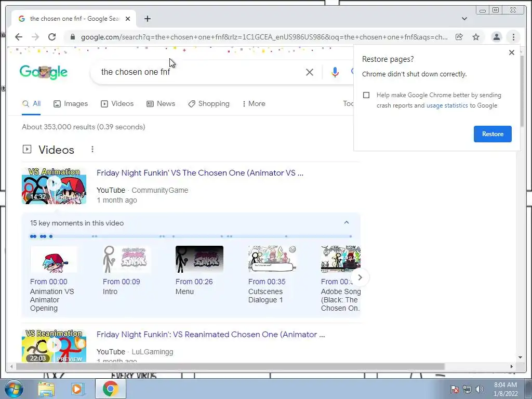The image size is (532, 399).
Task: Bookmark this page with the star icon
Action: point(476,37)
